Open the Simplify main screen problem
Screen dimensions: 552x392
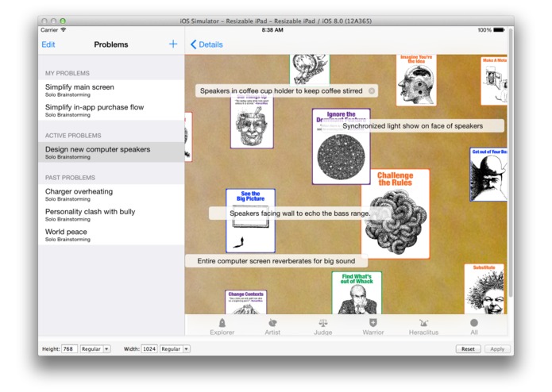point(111,90)
